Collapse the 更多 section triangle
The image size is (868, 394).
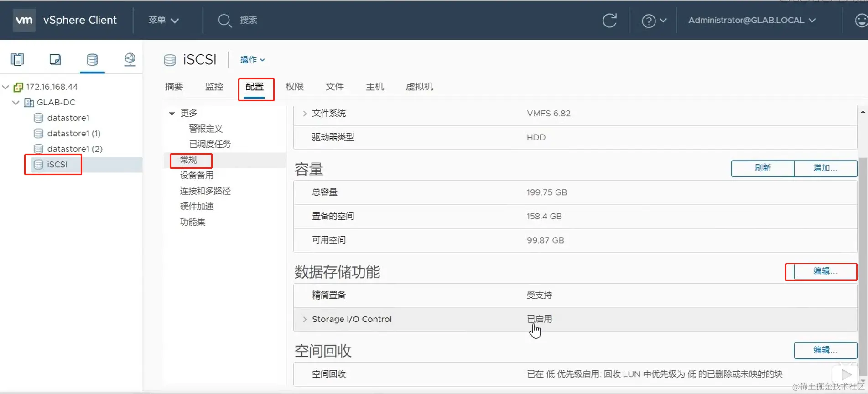pyautogui.click(x=172, y=113)
